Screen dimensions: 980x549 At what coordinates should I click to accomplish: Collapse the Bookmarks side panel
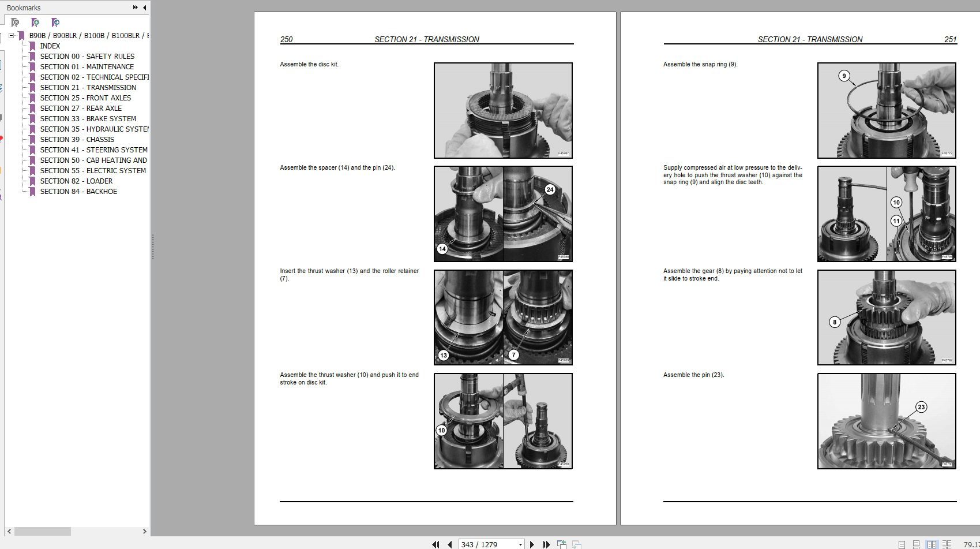tap(145, 8)
